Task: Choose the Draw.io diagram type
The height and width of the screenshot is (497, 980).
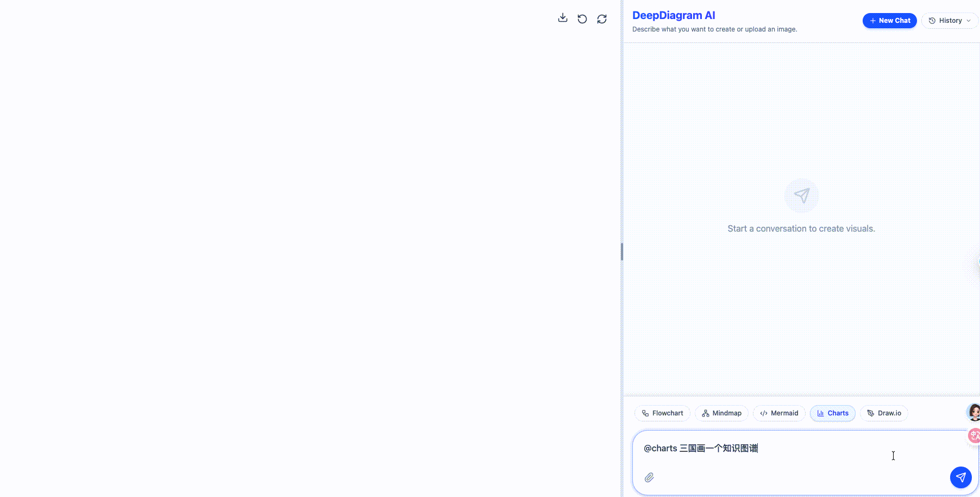Action: 884,413
